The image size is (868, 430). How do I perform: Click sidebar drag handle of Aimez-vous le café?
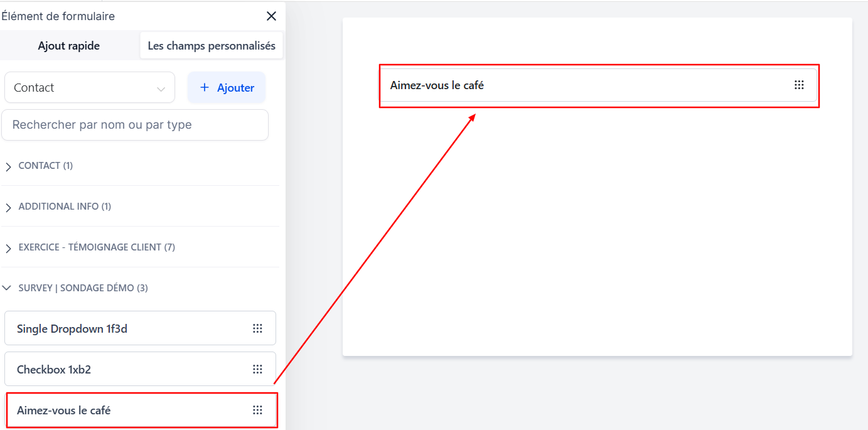tap(257, 411)
